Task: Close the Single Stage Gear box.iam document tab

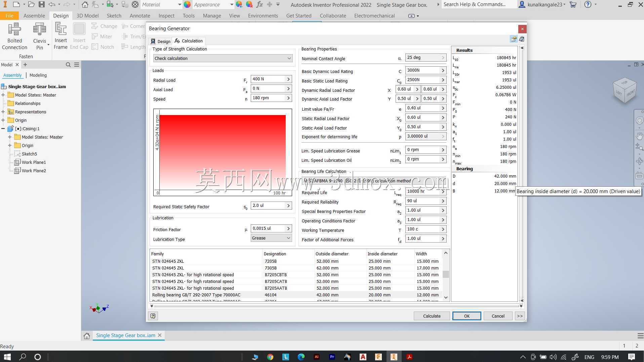Action: click(x=160, y=335)
